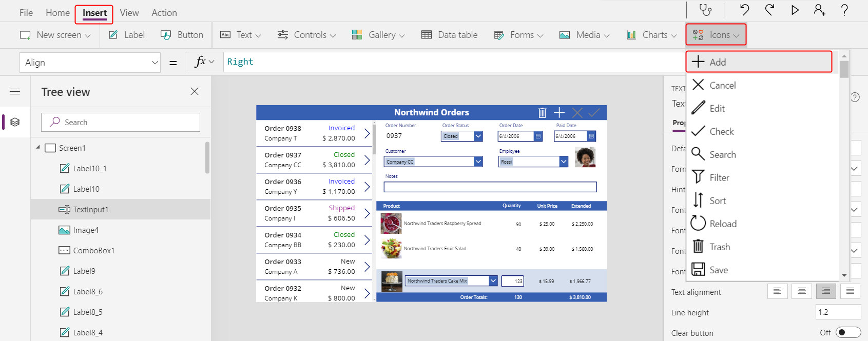Click the checkmark icon in Northwind Orders header
868x341 pixels.
click(594, 112)
